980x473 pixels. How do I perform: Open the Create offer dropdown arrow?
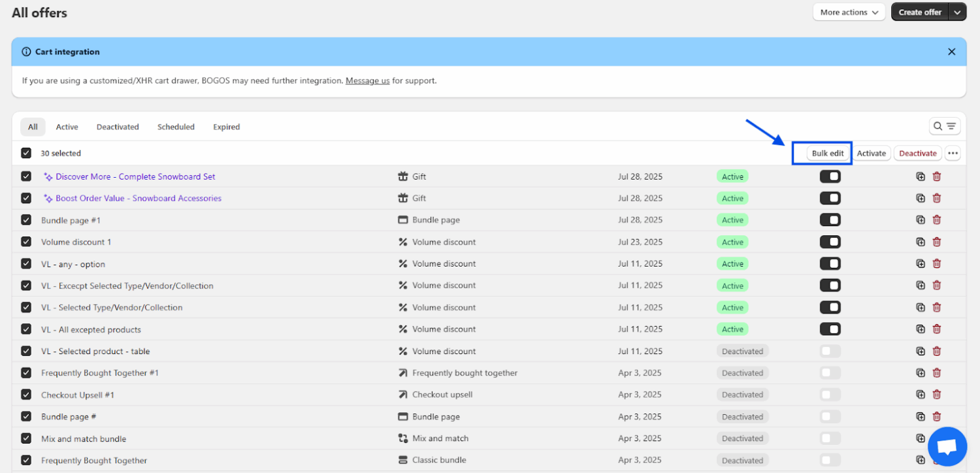click(x=957, y=12)
